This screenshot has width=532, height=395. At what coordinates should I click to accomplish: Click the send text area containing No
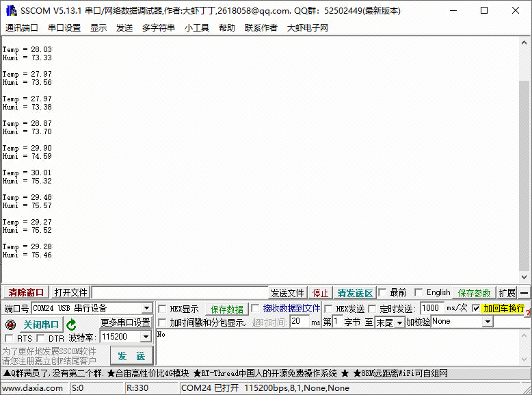[337, 347]
